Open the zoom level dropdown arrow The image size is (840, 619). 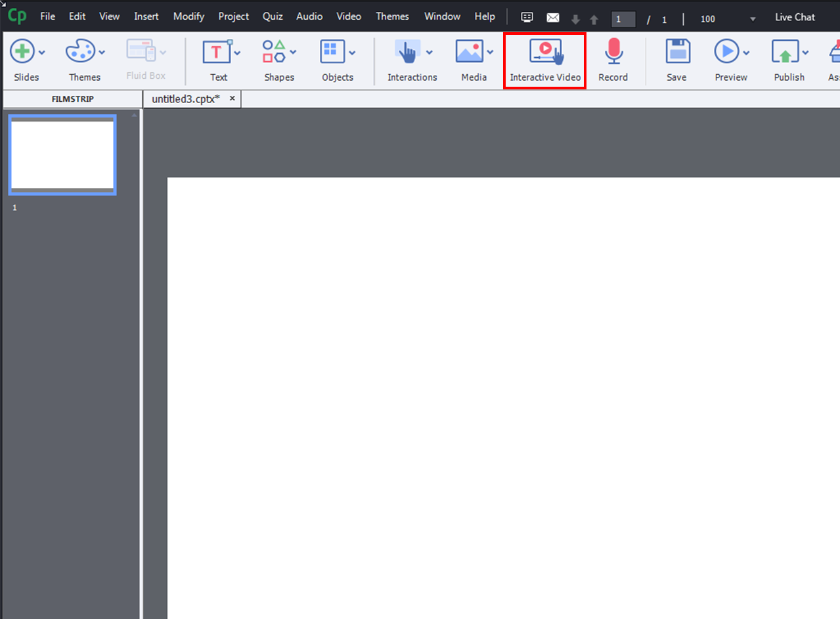(x=753, y=19)
